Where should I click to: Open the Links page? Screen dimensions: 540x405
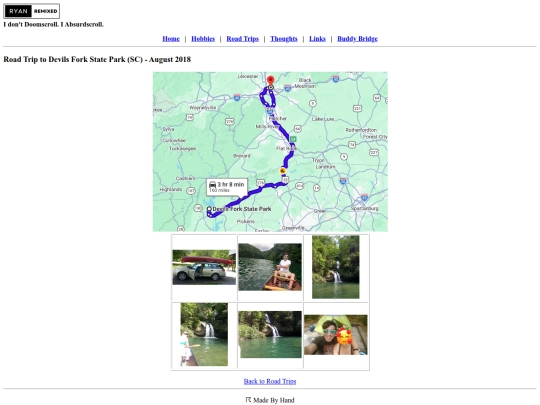click(x=317, y=39)
